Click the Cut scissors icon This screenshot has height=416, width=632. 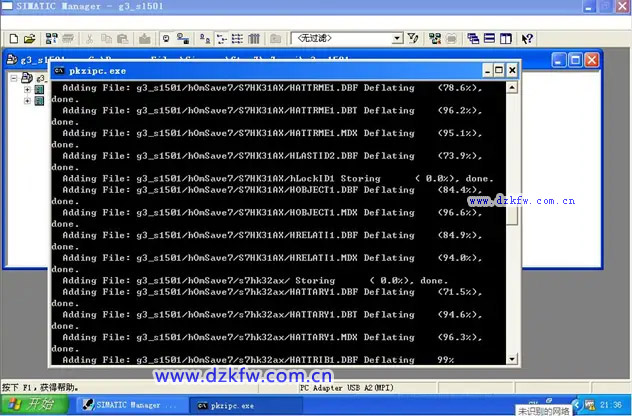(x=90, y=38)
